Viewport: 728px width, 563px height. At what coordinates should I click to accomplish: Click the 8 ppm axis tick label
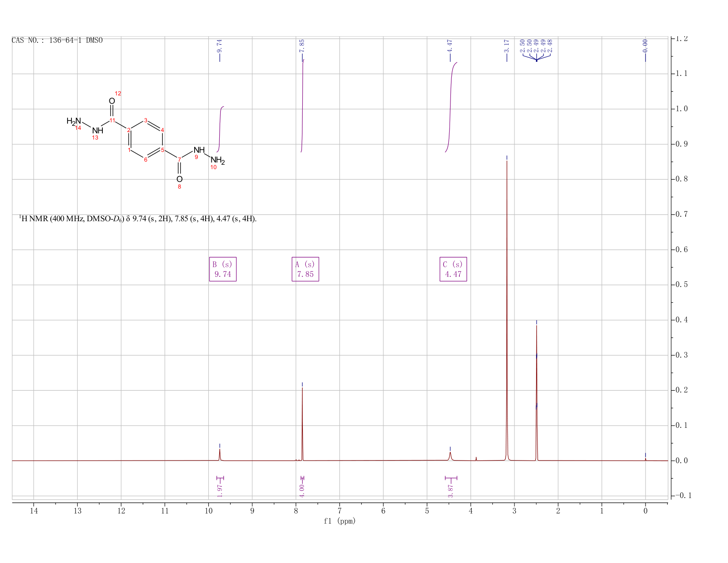coord(296,511)
